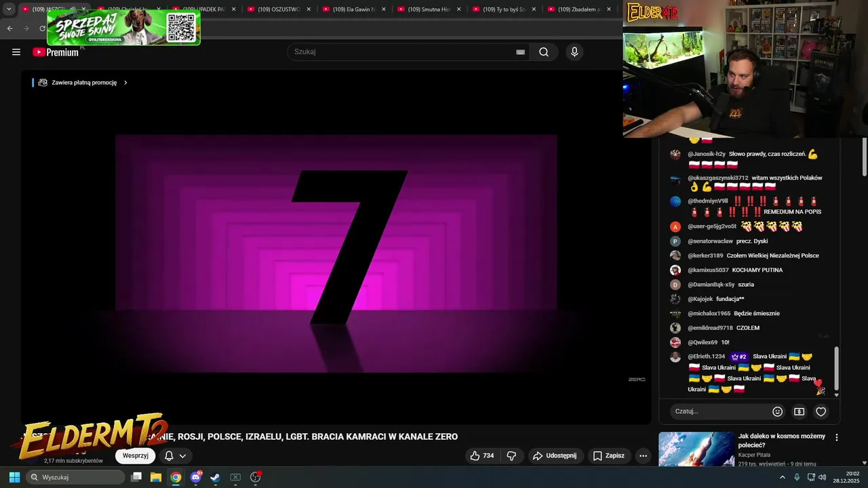Click the Zapisz save button
Screen dimensions: 868x488
coord(608,455)
